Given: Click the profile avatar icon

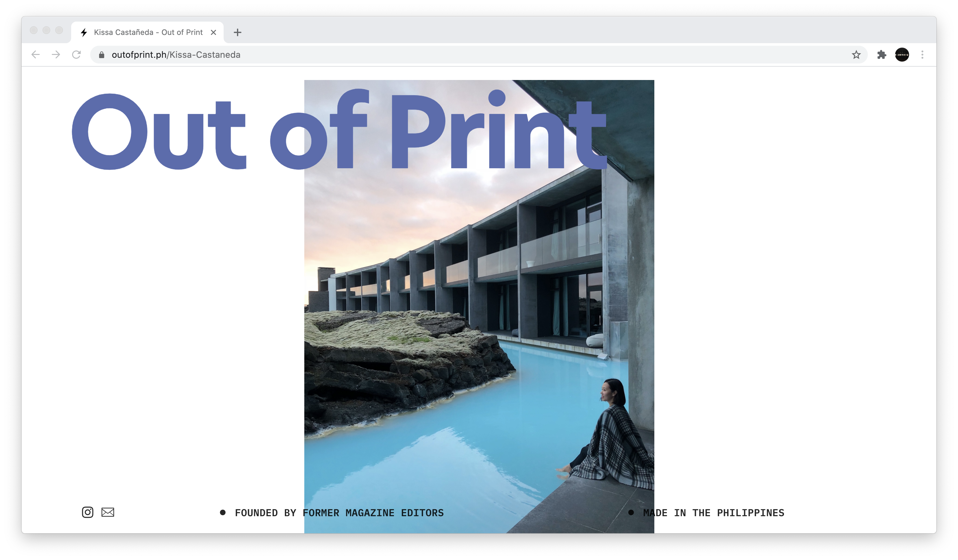Looking at the screenshot, I should 902,55.
